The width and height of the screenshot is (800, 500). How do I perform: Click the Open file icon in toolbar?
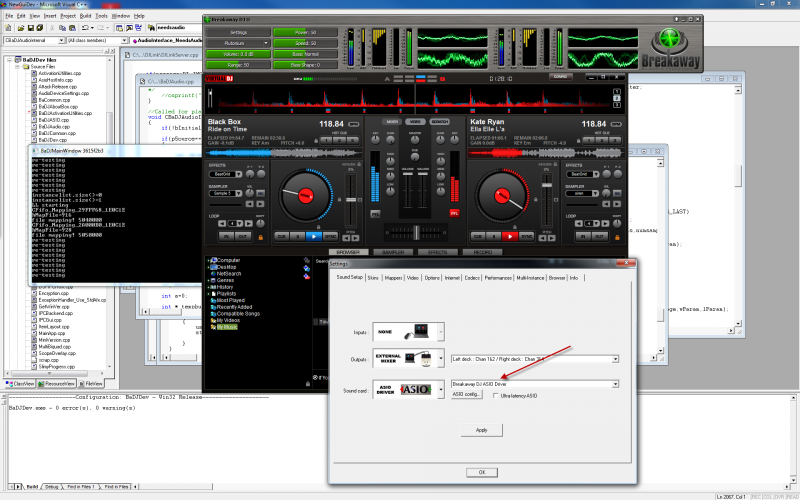[x=21, y=28]
